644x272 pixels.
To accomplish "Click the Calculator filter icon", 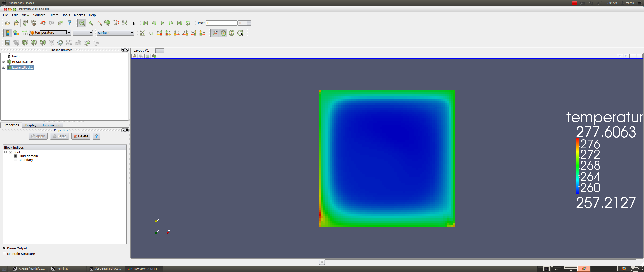I will (x=8, y=43).
